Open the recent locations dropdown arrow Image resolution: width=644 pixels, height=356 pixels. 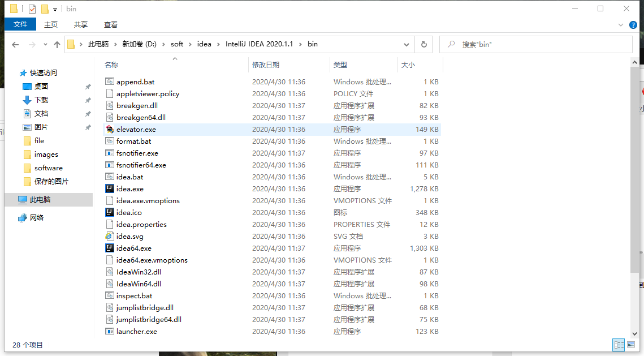coord(46,44)
